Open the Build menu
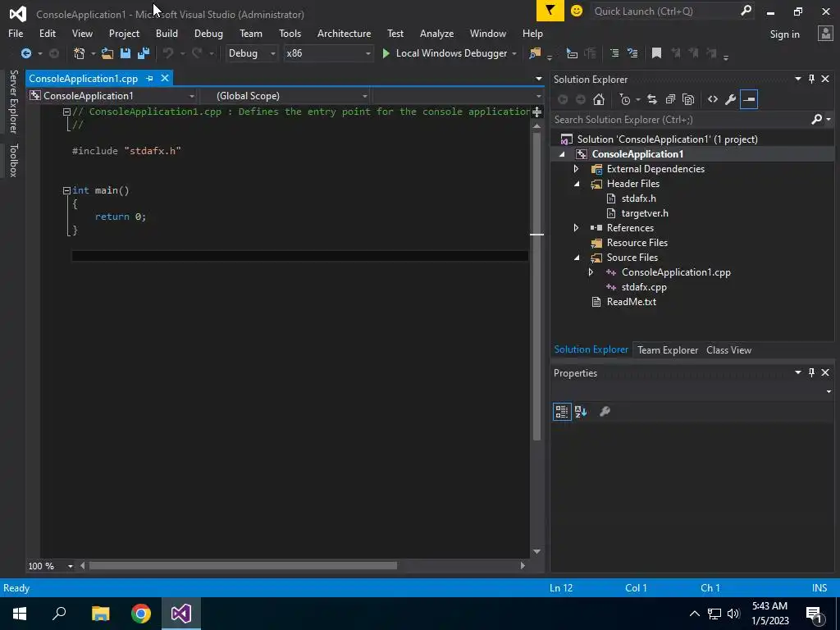This screenshot has height=630, width=840. [167, 33]
